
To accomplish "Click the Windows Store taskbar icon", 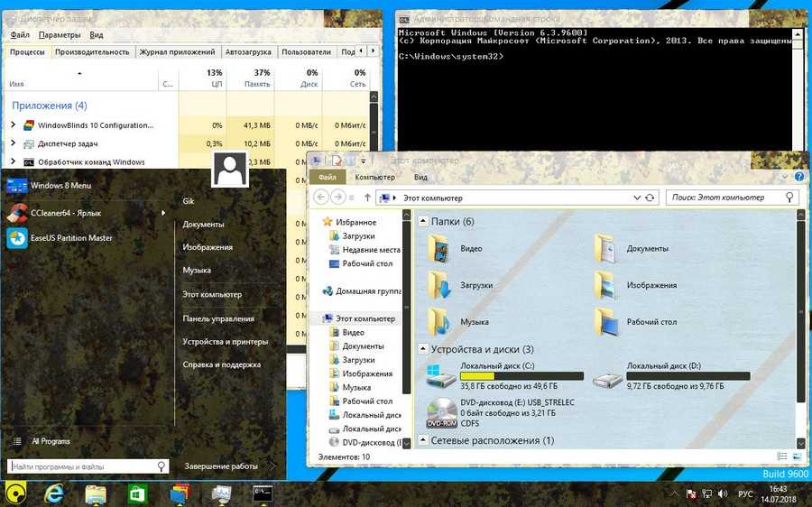I will pos(137,493).
